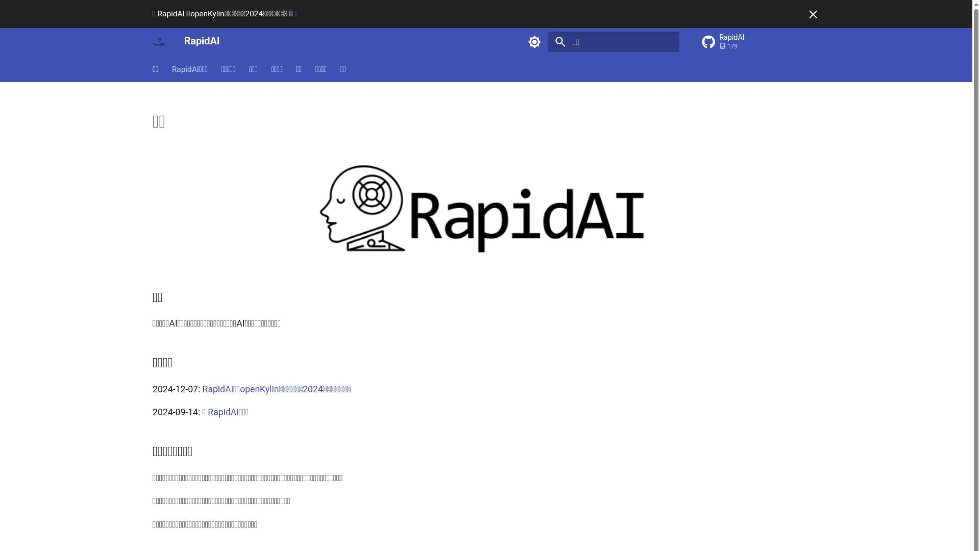Image resolution: width=980 pixels, height=551 pixels.
Task: Open the first navigation tab
Action: point(156,69)
